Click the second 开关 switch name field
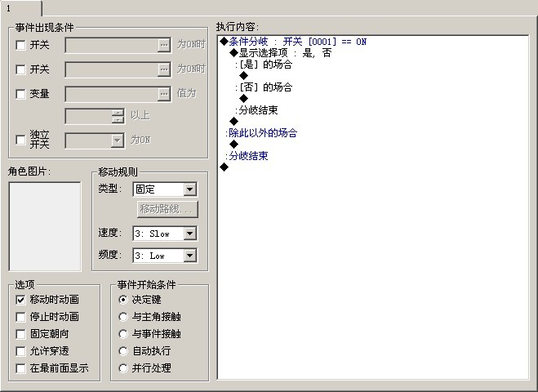The width and height of the screenshot is (538, 392). point(112,69)
